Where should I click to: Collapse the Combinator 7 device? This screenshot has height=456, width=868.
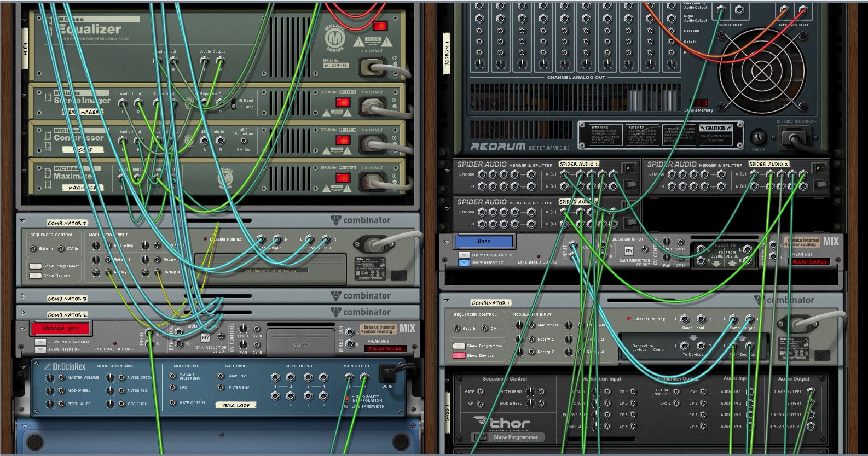coord(23,221)
